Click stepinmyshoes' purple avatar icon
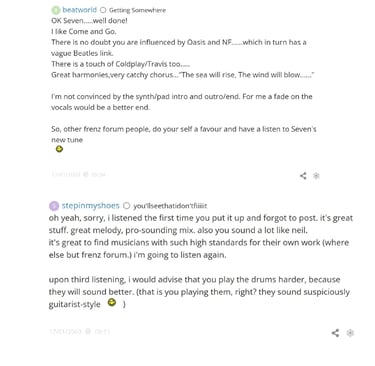Screen dimensions: 375x366 tap(54, 206)
